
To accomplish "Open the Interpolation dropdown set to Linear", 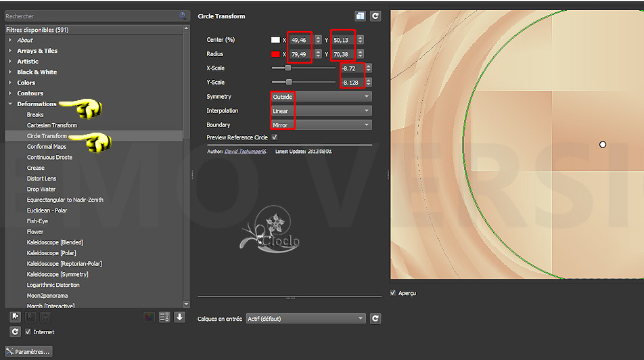I will [x=321, y=111].
